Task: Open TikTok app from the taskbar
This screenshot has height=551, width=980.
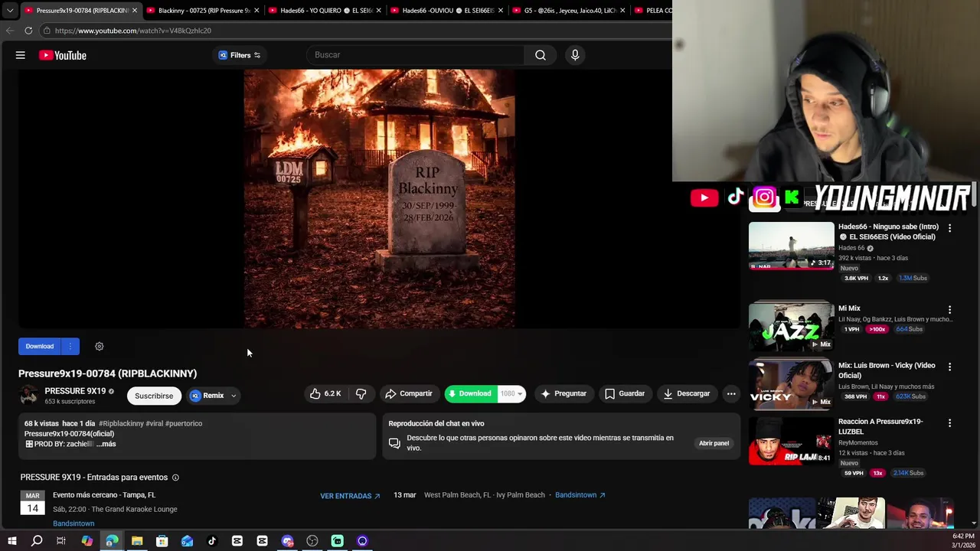Action: (212, 541)
